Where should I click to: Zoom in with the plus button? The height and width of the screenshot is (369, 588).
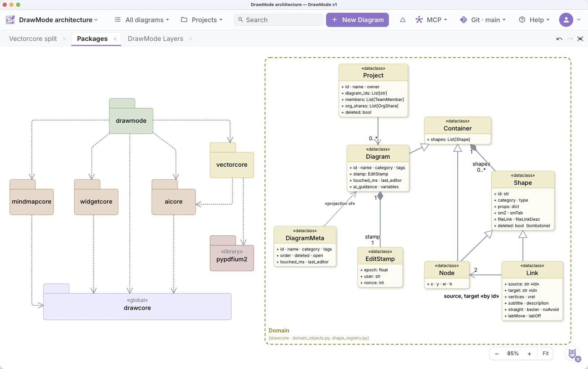point(529,354)
